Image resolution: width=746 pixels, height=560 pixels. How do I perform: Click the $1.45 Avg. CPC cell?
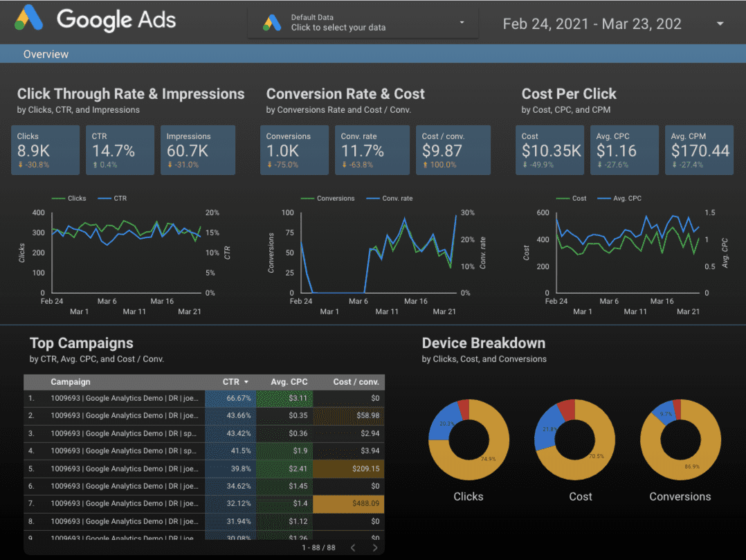pos(284,486)
